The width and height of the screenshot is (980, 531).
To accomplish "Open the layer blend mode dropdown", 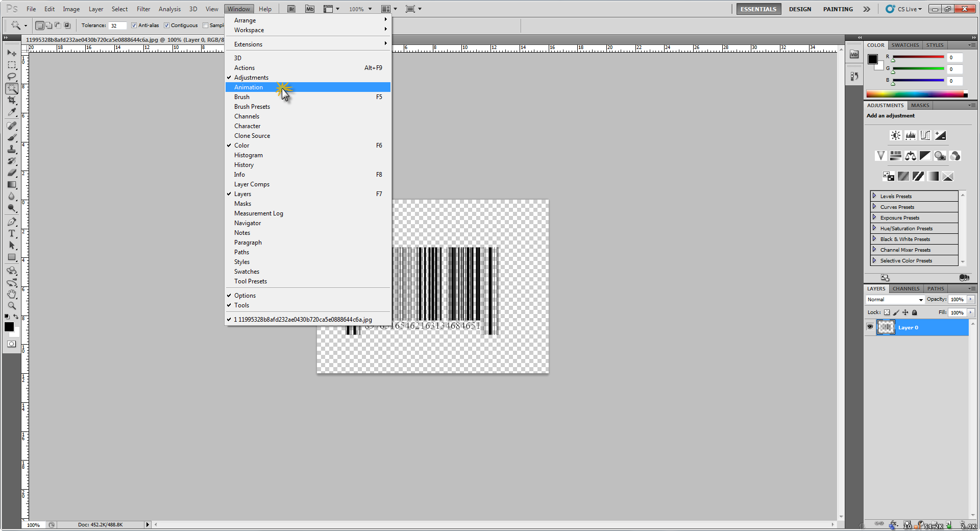I will point(895,300).
